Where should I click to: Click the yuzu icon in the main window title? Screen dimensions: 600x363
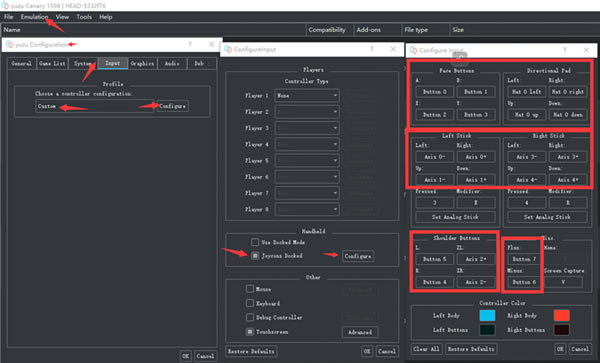[5, 5]
